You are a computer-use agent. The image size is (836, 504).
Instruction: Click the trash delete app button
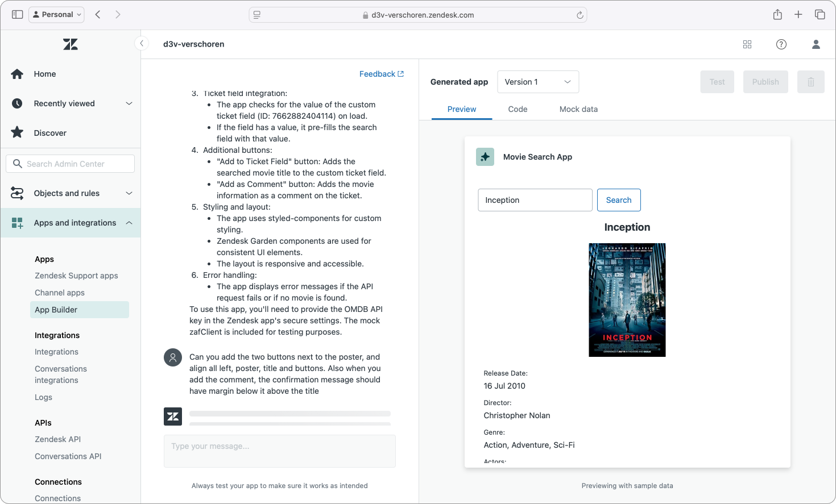(811, 82)
